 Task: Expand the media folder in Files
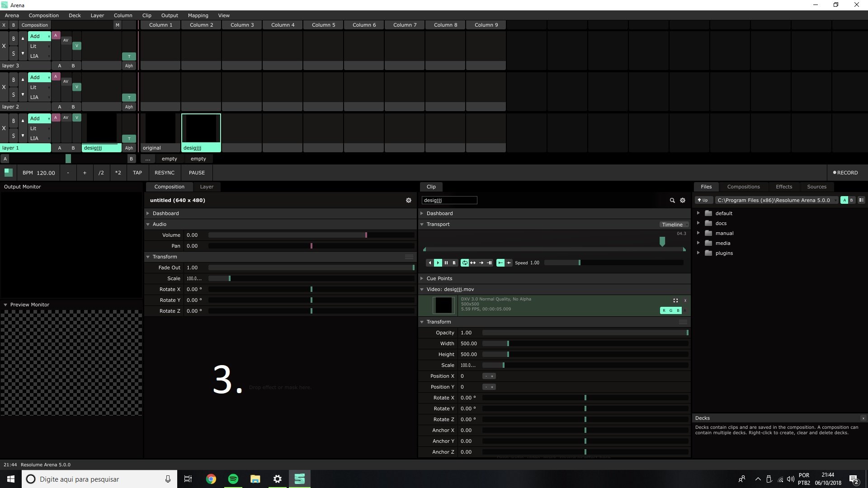(698, 243)
